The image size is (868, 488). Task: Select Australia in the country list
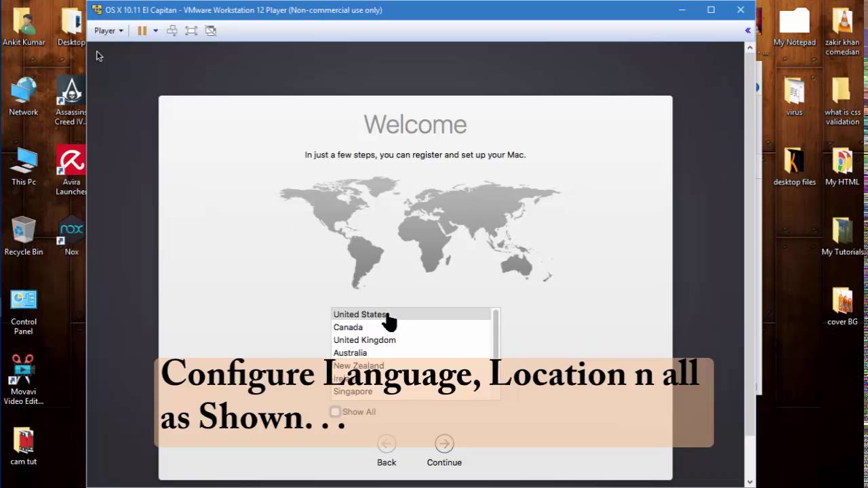coord(412,353)
